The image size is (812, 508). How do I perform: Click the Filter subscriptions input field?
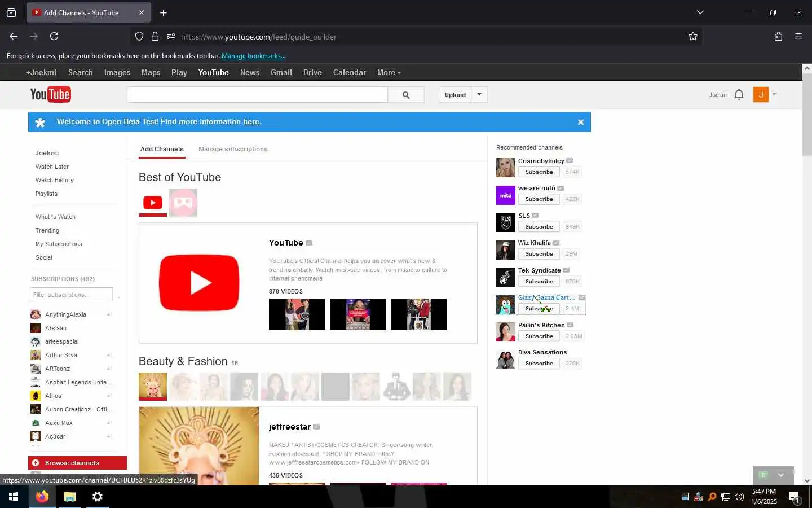[x=71, y=295]
